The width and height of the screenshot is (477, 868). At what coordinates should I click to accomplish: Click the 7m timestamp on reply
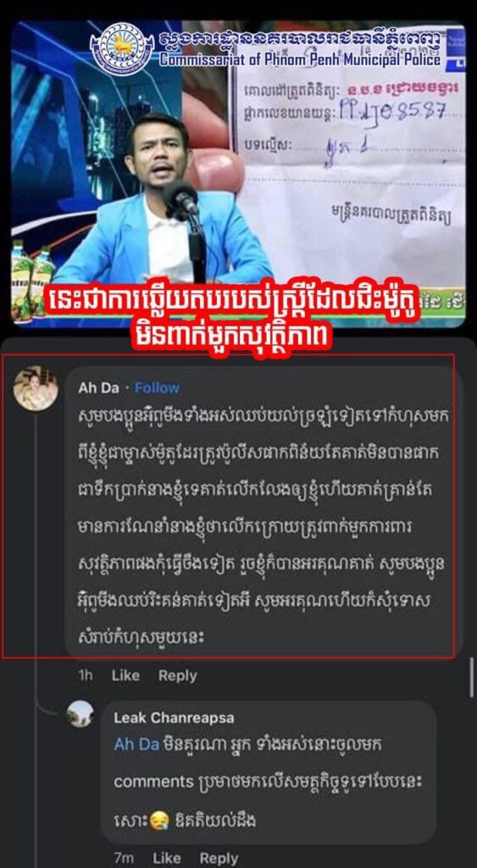point(124,858)
